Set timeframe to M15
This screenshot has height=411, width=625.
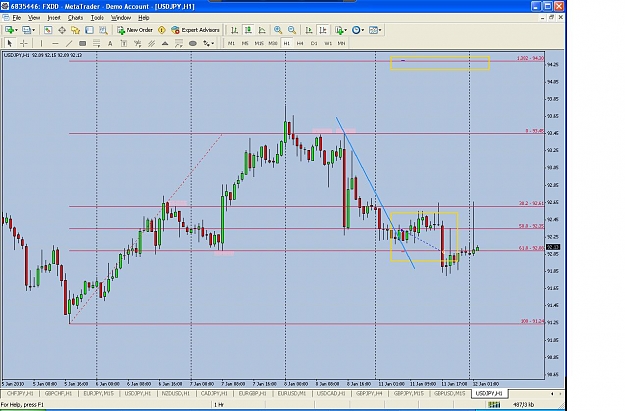[x=259, y=43]
